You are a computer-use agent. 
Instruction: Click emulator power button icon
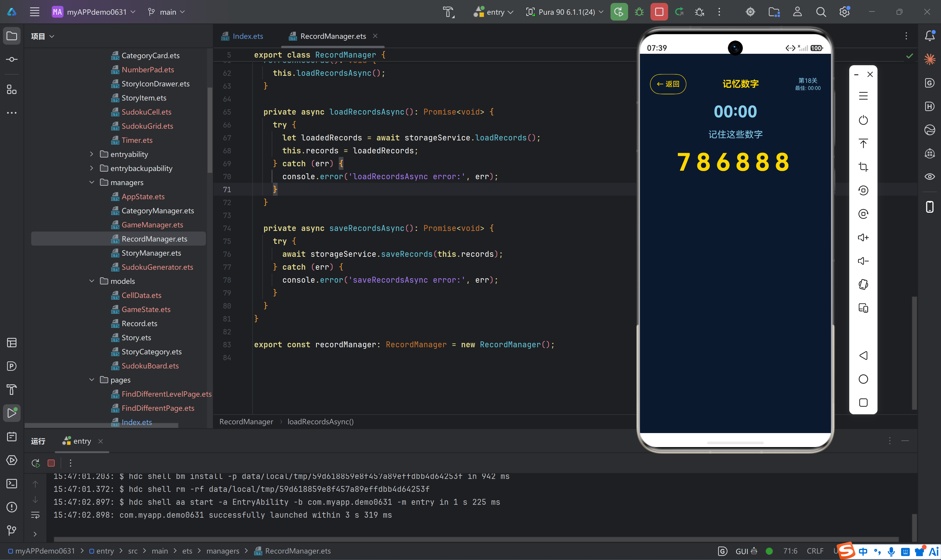[863, 120]
